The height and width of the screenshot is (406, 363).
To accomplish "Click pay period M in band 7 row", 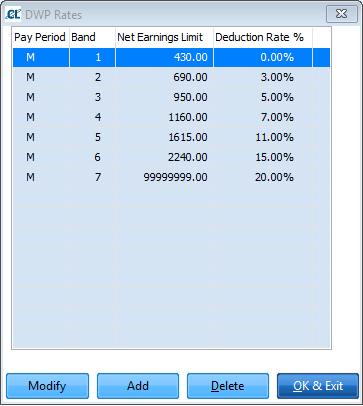I will 41,177.
